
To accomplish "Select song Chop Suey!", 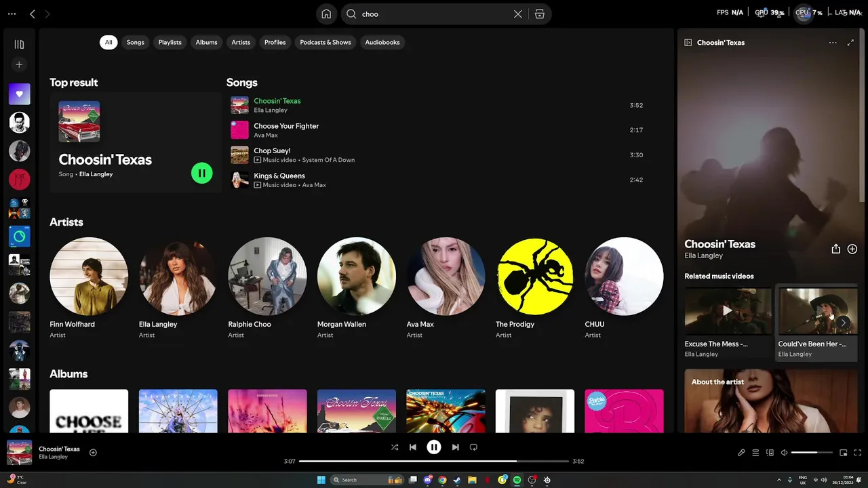I will click(x=437, y=155).
